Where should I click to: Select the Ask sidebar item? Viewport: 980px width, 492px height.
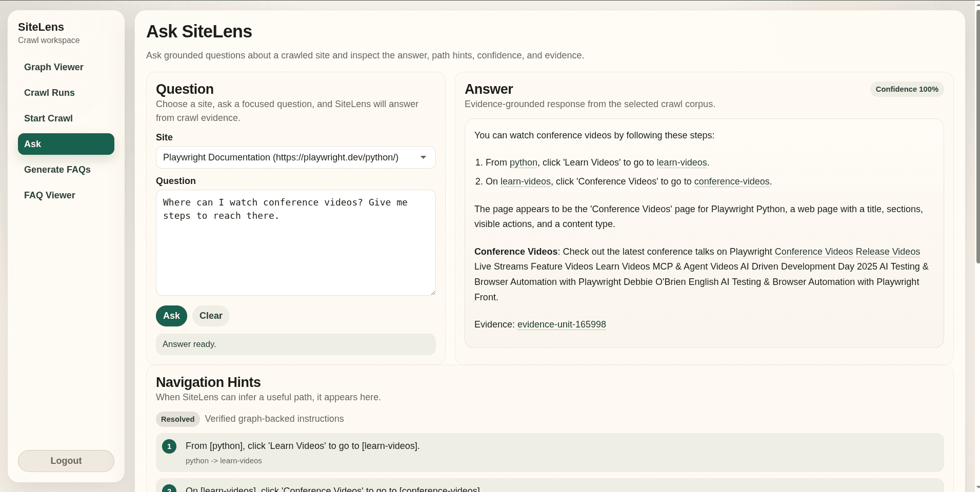coord(66,144)
